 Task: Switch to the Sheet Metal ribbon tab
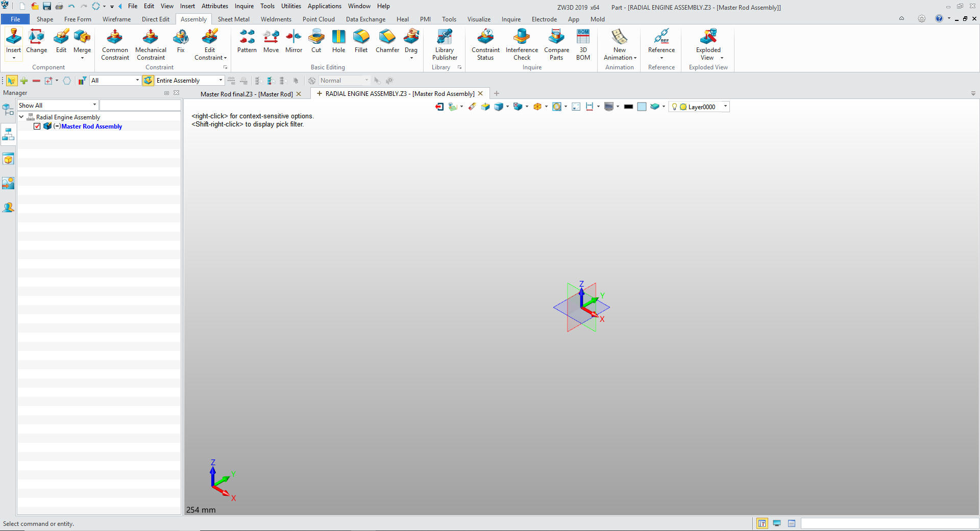233,19
